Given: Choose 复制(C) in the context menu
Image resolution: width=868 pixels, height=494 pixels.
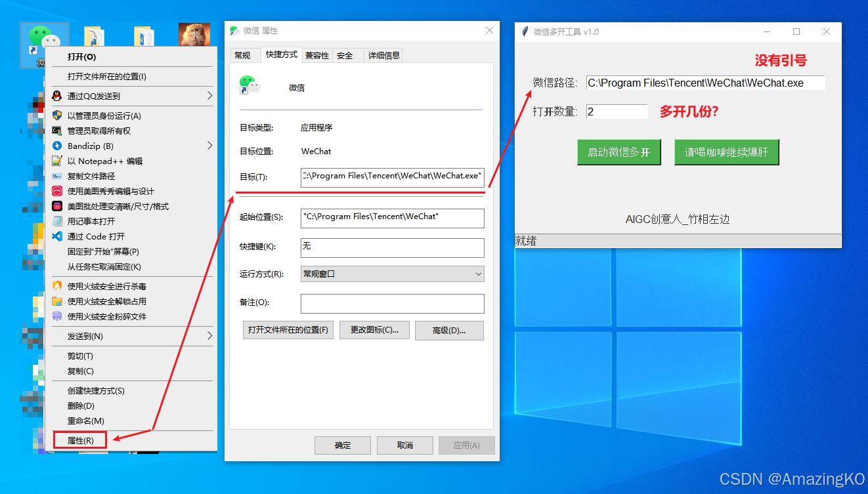Looking at the screenshot, I should (80, 371).
